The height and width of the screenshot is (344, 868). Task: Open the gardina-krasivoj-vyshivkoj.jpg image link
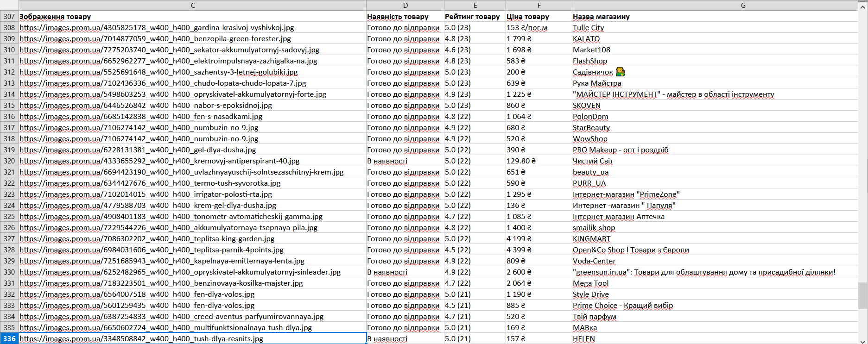(x=157, y=27)
